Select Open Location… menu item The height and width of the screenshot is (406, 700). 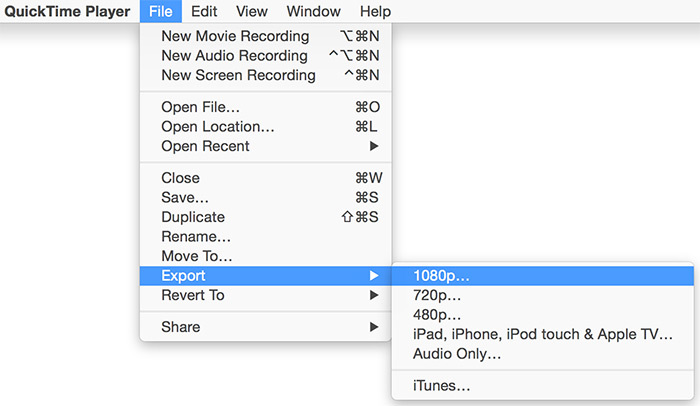coord(266,126)
